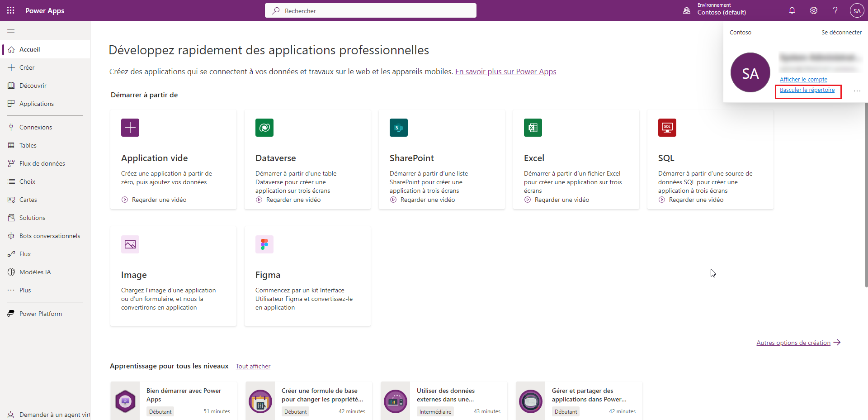Open Créer une formule de base thumbnail
The height and width of the screenshot is (420, 868).
coord(260,401)
